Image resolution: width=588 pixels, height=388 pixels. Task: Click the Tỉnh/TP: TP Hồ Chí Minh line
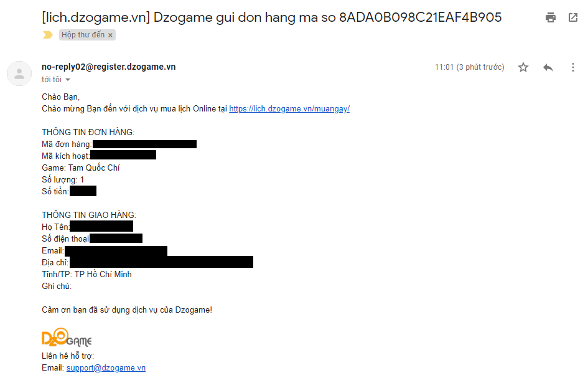click(x=86, y=274)
